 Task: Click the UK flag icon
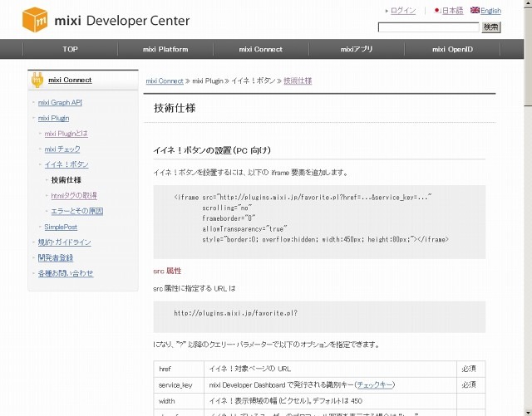pyautogui.click(x=475, y=10)
